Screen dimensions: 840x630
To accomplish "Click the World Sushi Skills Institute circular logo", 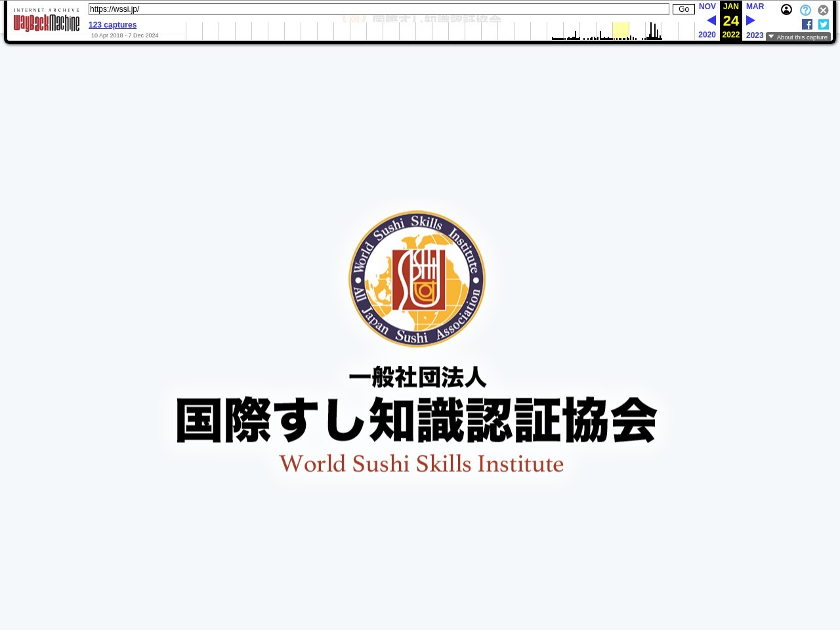I will (x=417, y=279).
